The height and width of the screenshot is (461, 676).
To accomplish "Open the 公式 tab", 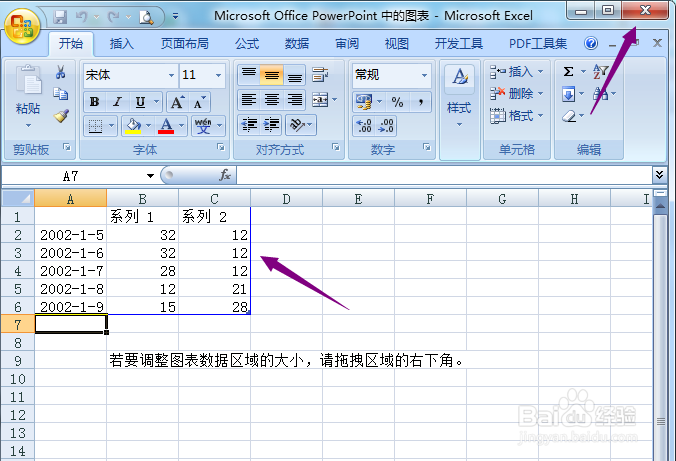I will pos(247,44).
